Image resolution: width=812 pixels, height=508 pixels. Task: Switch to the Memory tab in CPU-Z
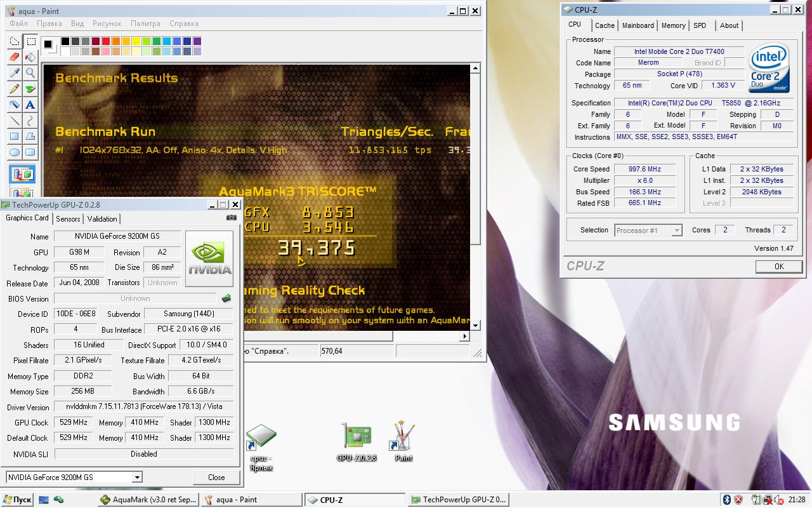coord(673,25)
